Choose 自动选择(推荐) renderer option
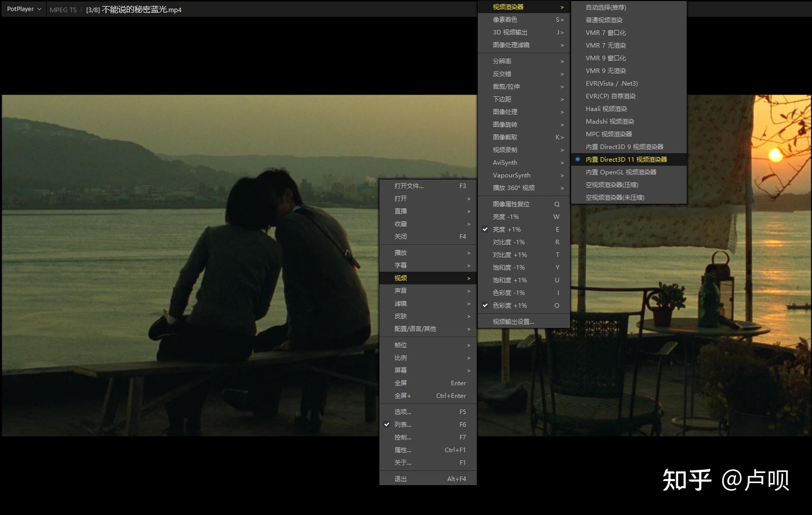812x515 pixels. (x=606, y=8)
